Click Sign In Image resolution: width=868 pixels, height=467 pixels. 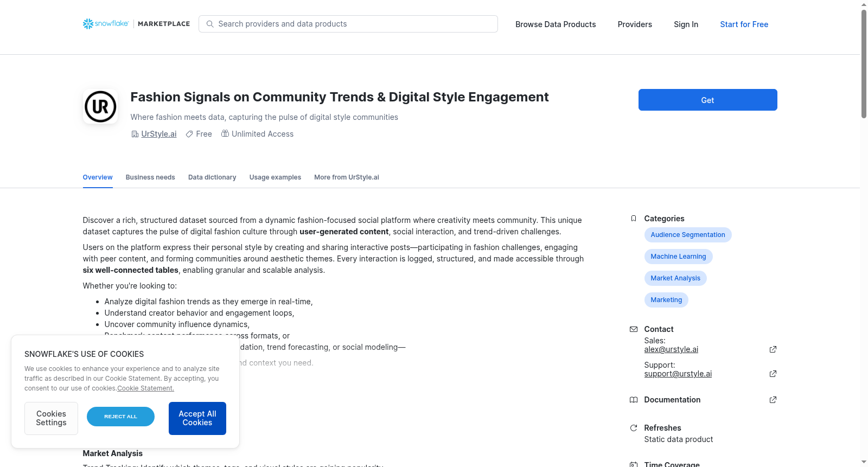[x=686, y=24]
